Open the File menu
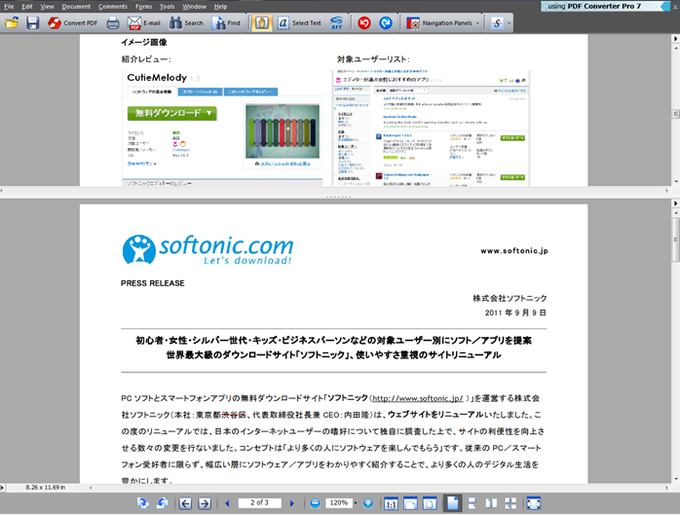 pyautogui.click(x=9, y=7)
